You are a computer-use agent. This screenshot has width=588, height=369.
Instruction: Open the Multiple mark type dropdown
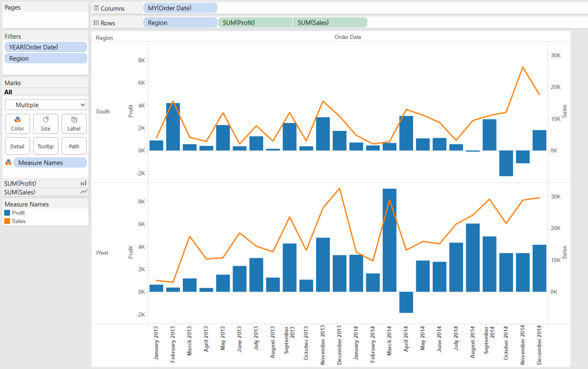pos(45,105)
